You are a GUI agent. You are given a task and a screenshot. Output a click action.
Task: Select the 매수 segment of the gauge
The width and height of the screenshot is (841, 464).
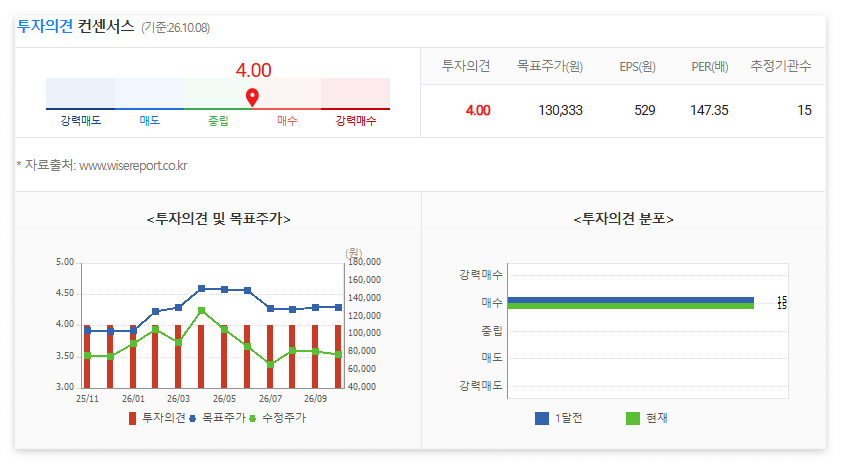coord(286,94)
